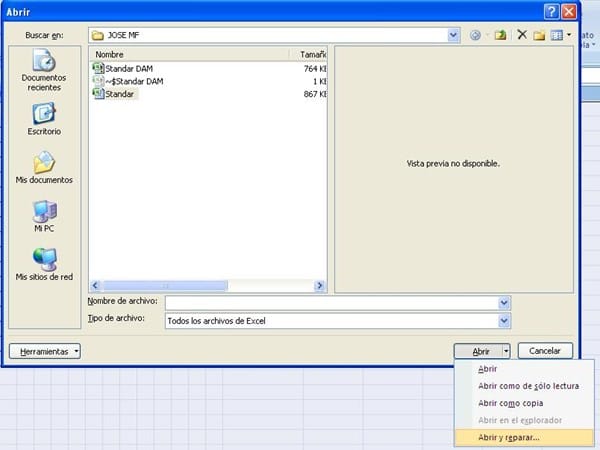600x450 pixels.
Task: Select Mi PC in places bar
Action: coord(44,217)
